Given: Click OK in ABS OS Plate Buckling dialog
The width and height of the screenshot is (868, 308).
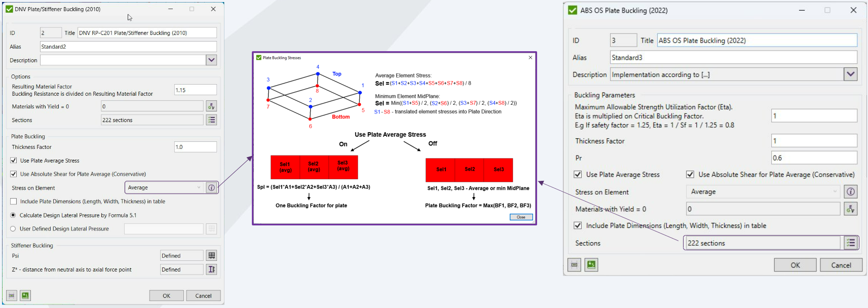Looking at the screenshot, I should coord(795,265).
